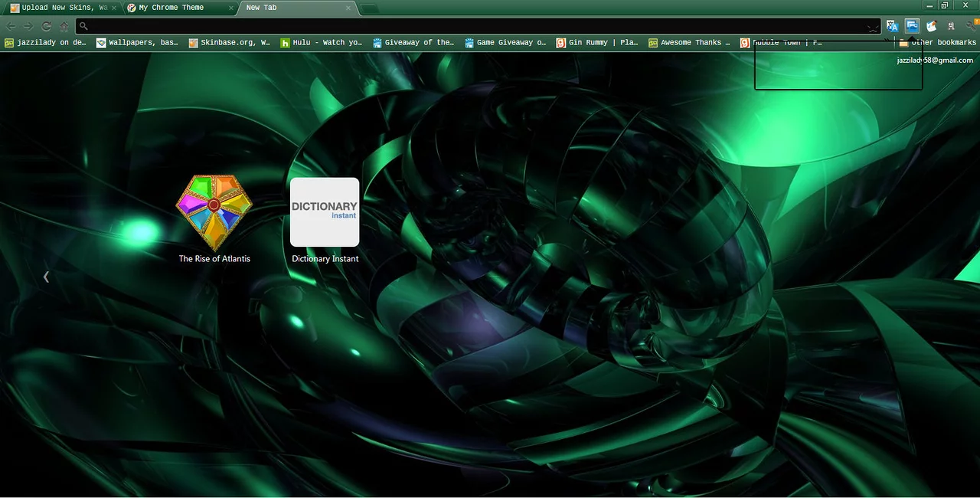
Task: Click the blue picture extension icon
Action: point(912,26)
